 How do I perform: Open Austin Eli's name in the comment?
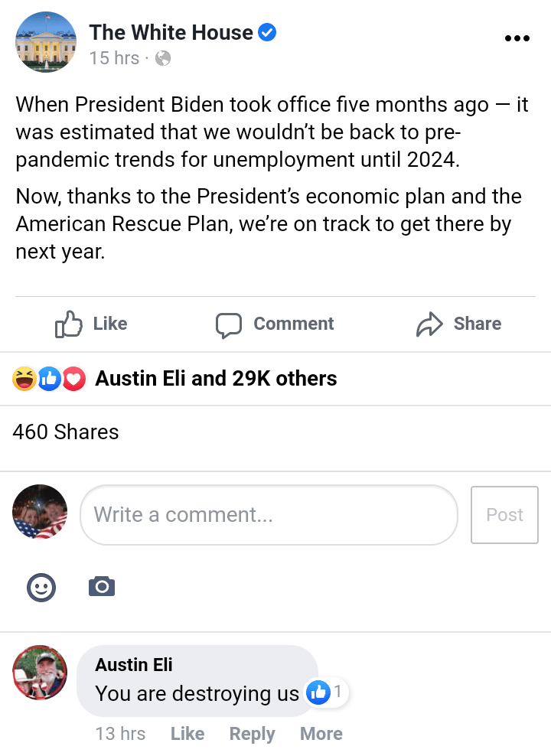pos(134,665)
